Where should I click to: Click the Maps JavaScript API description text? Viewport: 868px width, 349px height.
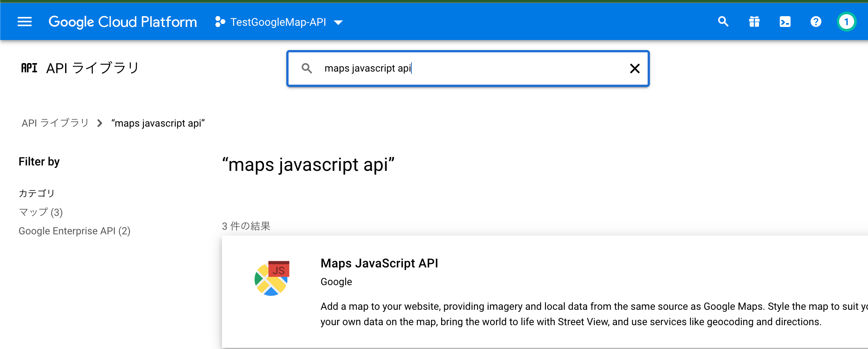point(594,314)
